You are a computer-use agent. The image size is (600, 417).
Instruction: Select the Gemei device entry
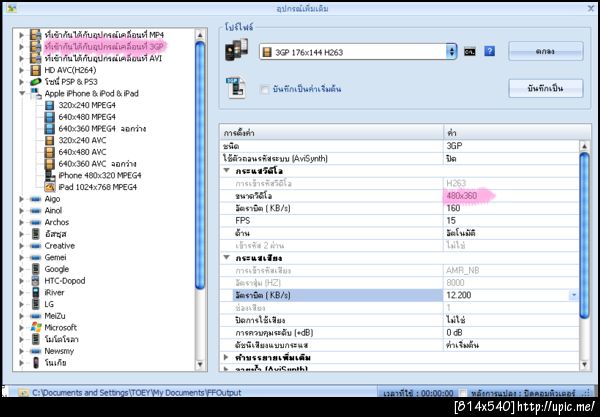[x=55, y=257]
